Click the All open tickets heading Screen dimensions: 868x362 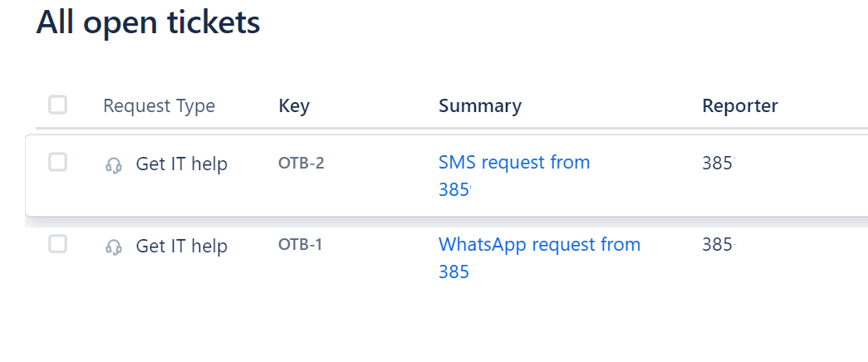click(148, 22)
